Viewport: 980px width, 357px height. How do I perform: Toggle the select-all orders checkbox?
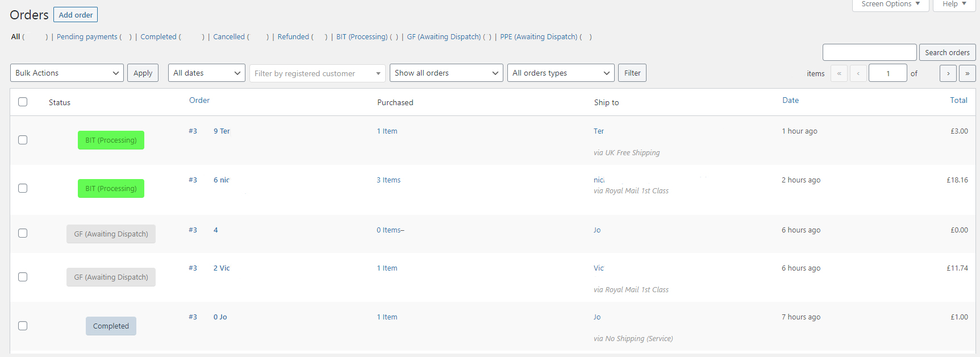(x=23, y=102)
